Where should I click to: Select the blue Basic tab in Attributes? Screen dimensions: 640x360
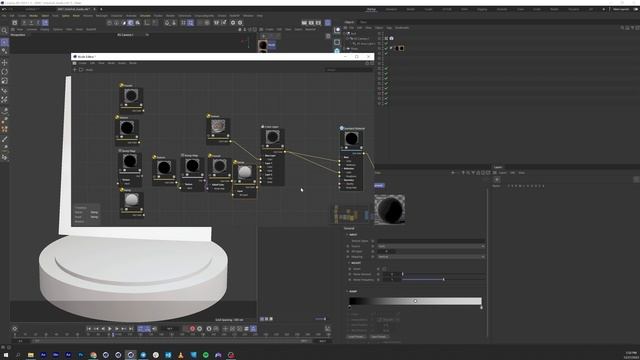tap(379, 185)
